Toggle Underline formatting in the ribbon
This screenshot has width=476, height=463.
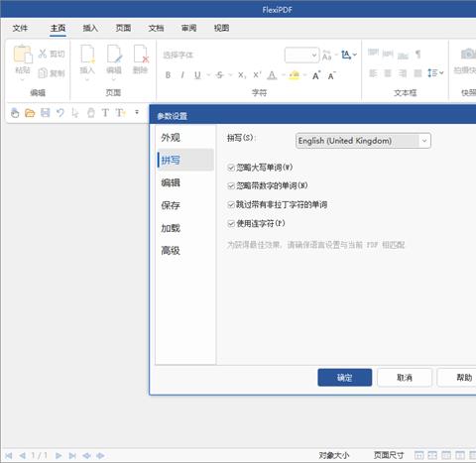pyautogui.click(x=197, y=75)
